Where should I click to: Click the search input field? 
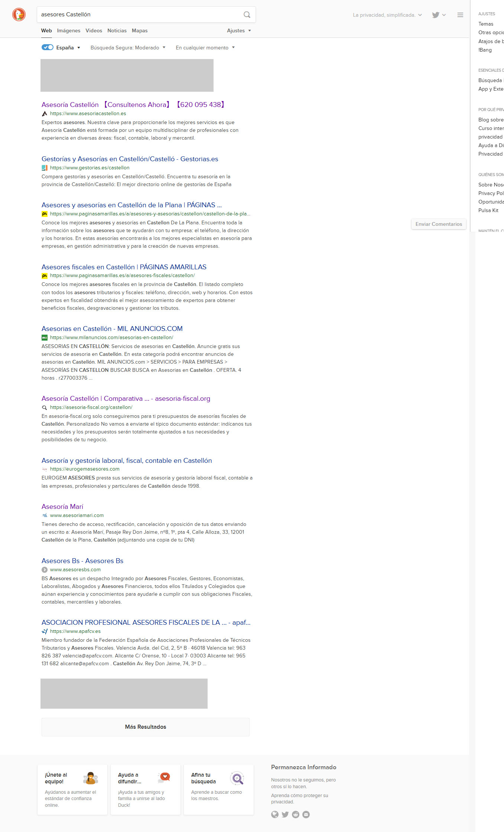[x=139, y=14]
